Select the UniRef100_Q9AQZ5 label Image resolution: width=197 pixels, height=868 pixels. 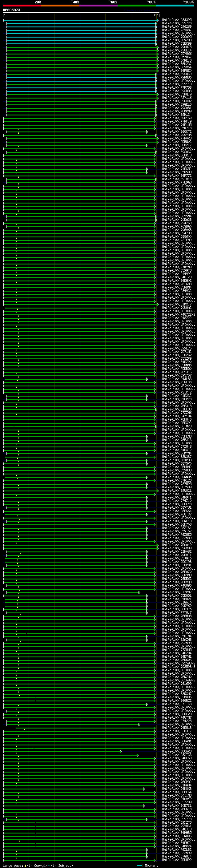click(177, 47)
